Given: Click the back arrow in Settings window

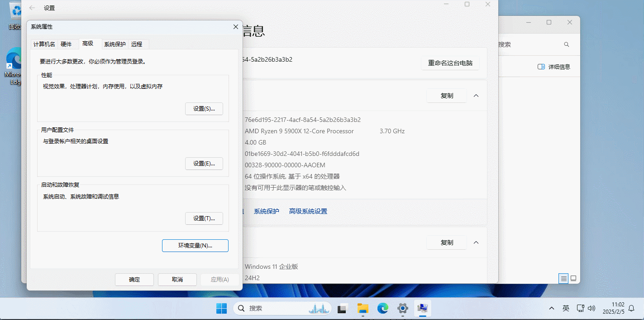Looking at the screenshot, I should pyautogui.click(x=32, y=8).
